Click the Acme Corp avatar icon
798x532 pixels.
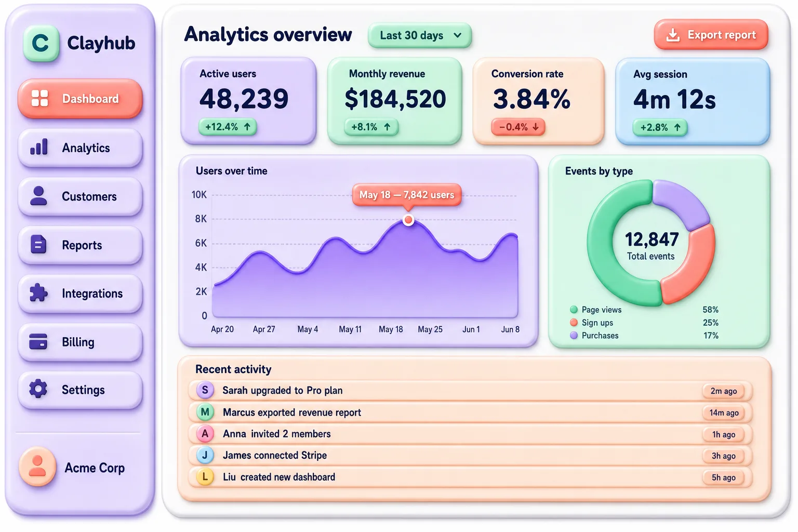point(37,467)
